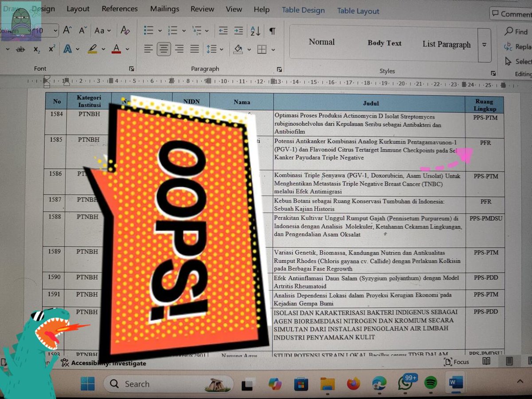This screenshot has height=399, width=532.
Task: Open WhatsApp from the taskbar
Action: coord(405,382)
